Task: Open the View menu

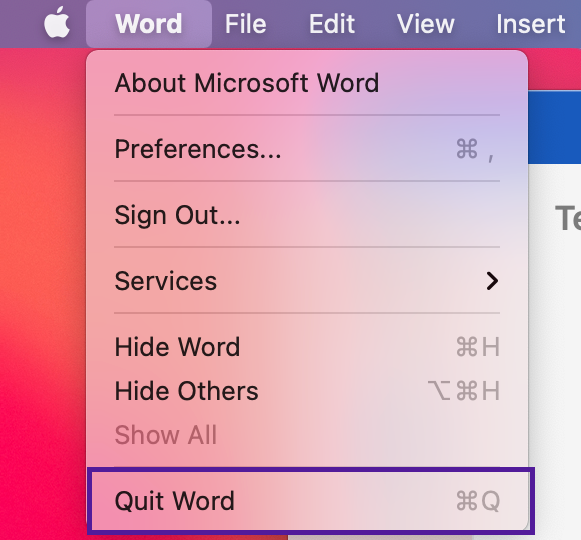Action: [426, 24]
